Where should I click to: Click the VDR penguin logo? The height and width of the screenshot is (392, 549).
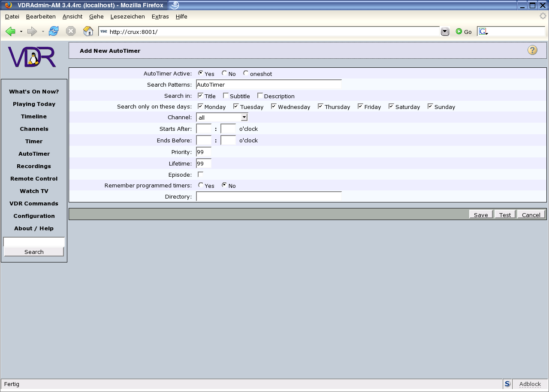(x=32, y=57)
